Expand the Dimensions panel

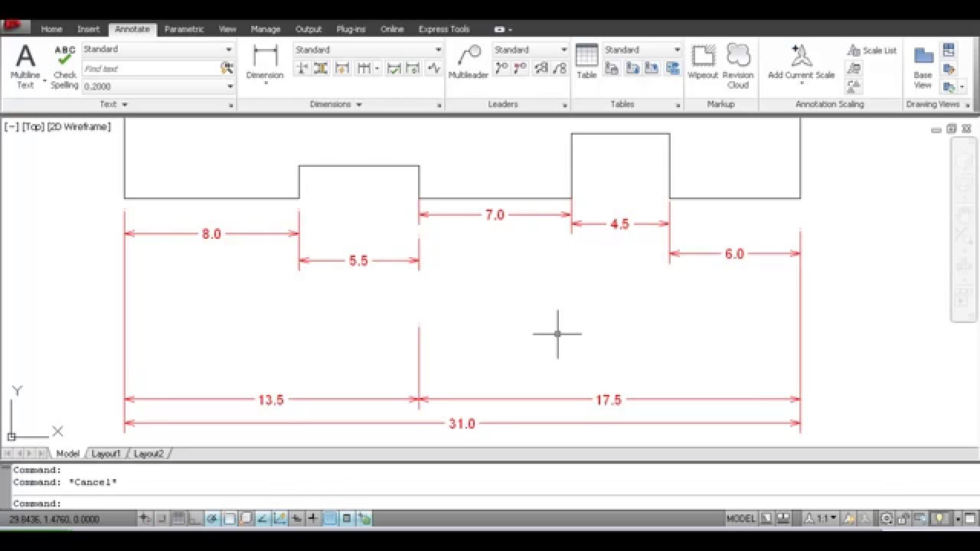click(336, 104)
